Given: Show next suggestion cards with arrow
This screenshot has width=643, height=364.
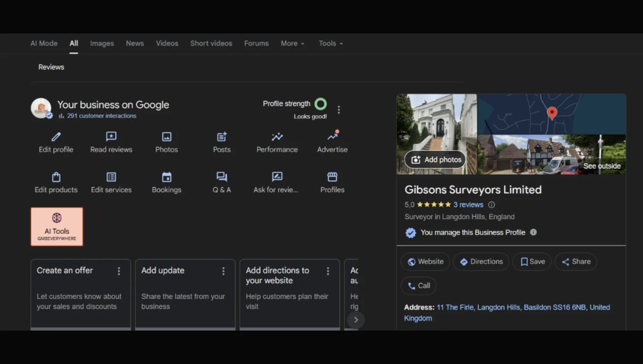Looking at the screenshot, I should point(356,320).
